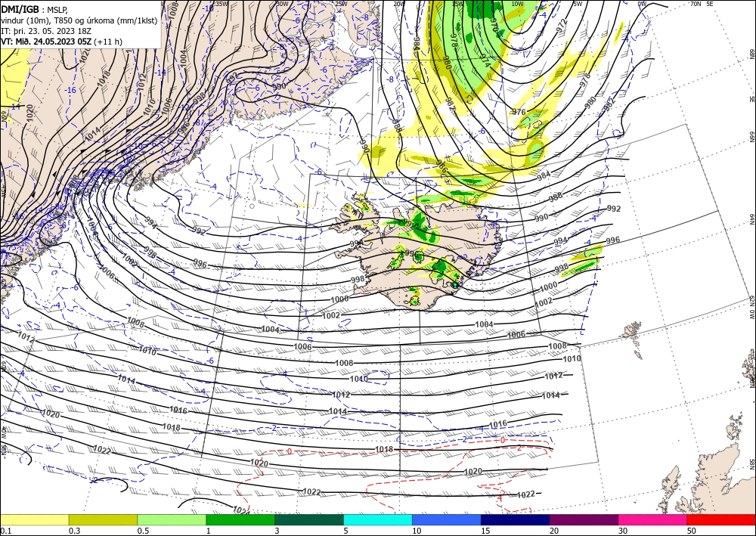Select the dark green 3–5 legend swatch
The image size is (756, 536).
309,519
